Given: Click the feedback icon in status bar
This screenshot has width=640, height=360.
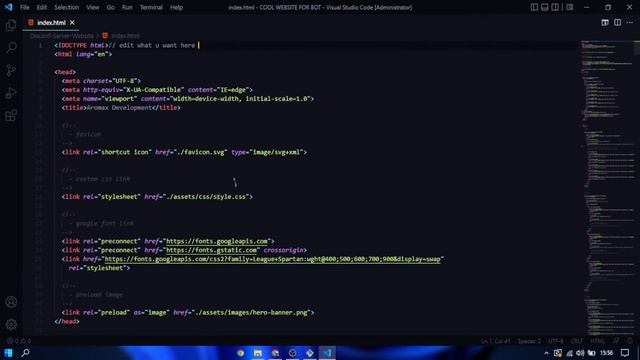Looking at the screenshot, I should click(616, 341).
